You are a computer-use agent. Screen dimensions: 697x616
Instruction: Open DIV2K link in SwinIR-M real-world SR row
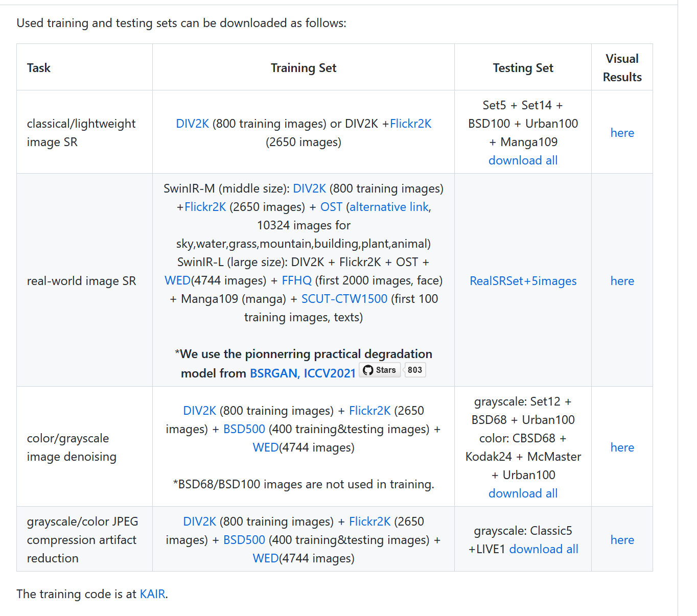click(309, 188)
